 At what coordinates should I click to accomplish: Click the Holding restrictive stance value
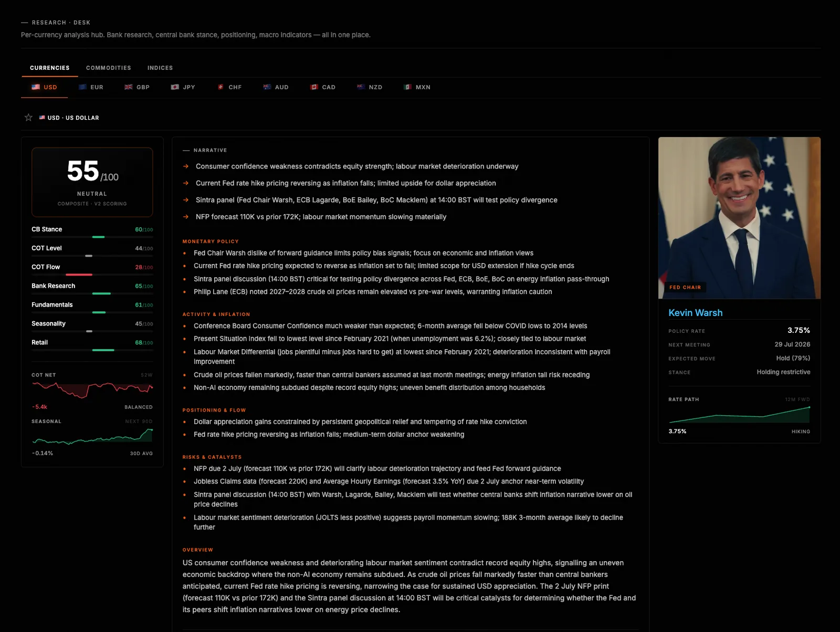pyautogui.click(x=783, y=372)
